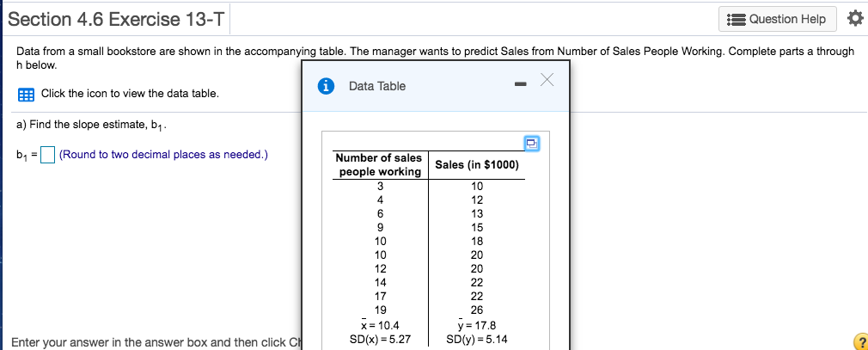This screenshot has height=350, width=868.
Task: Select the number of sales people value 4
Action: 380,200
